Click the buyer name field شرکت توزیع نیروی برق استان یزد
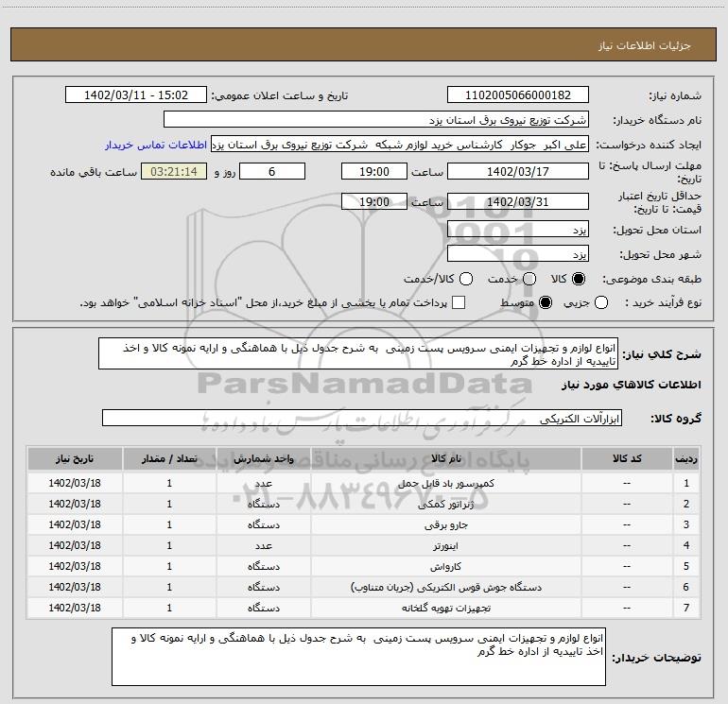728x704 pixels. pos(376,120)
